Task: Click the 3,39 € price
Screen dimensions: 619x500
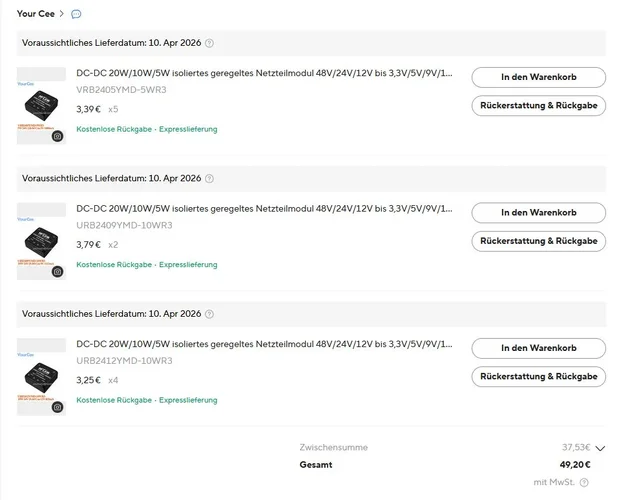Action: pyautogui.click(x=88, y=109)
